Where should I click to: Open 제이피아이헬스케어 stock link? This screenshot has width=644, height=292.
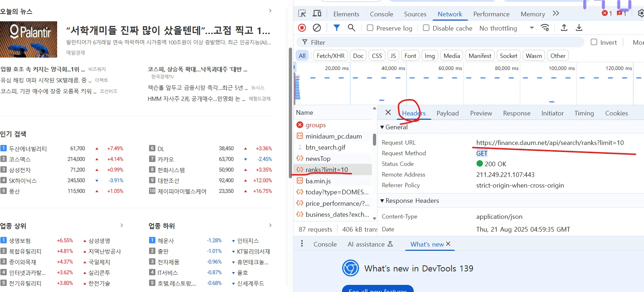click(182, 191)
